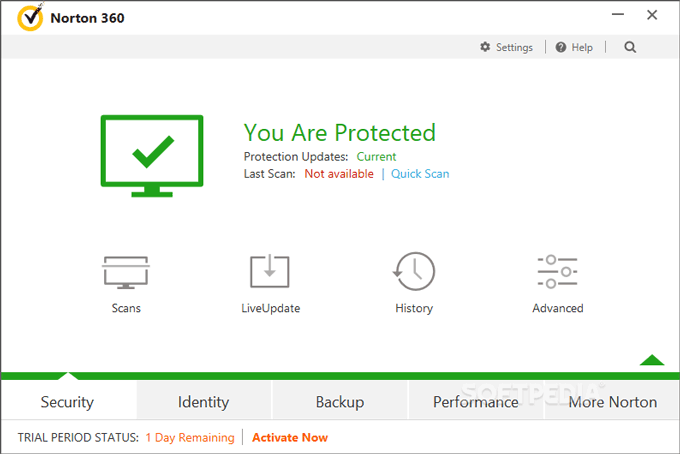The width and height of the screenshot is (680, 454).
Task: Click the Norton 360 logo icon
Action: tap(31, 17)
